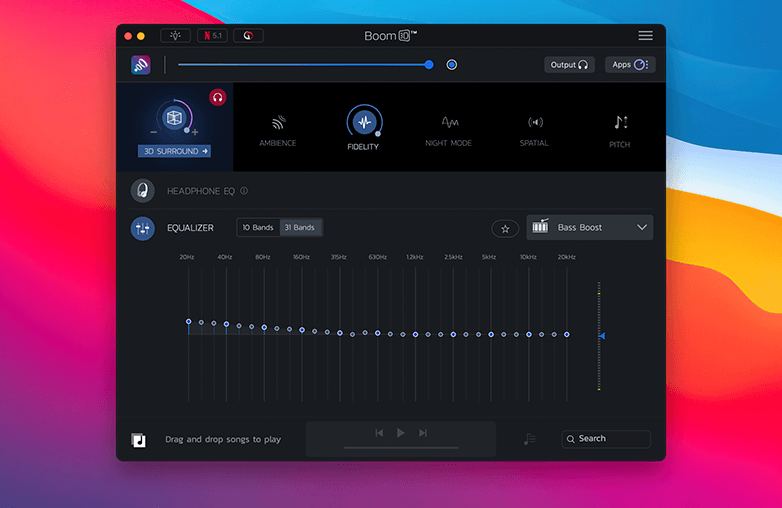Click the playback progress bar

[401, 448]
